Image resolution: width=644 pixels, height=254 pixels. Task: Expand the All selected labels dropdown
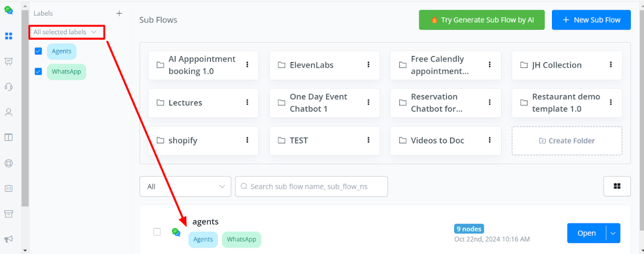[x=66, y=32]
